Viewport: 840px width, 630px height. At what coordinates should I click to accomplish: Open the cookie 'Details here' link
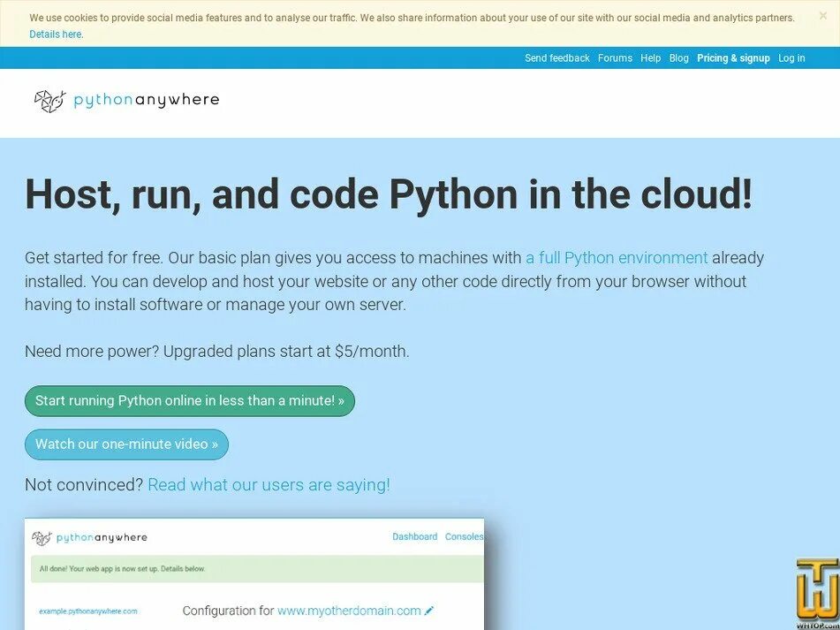(56, 34)
